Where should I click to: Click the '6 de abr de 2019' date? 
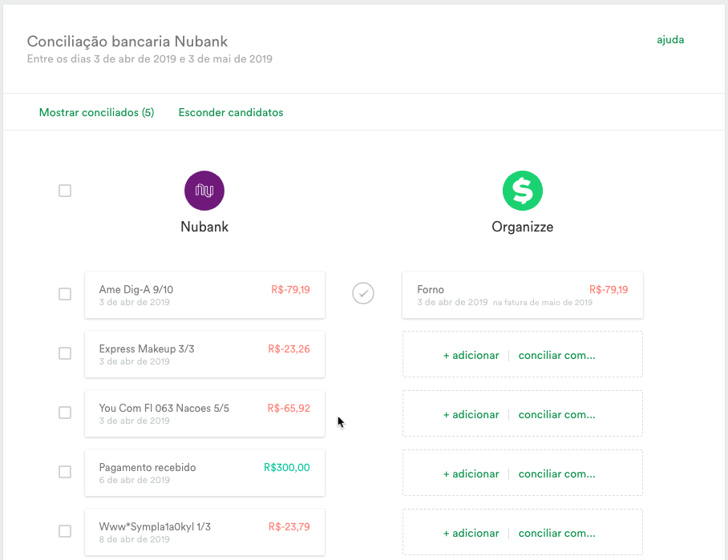(x=134, y=480)
